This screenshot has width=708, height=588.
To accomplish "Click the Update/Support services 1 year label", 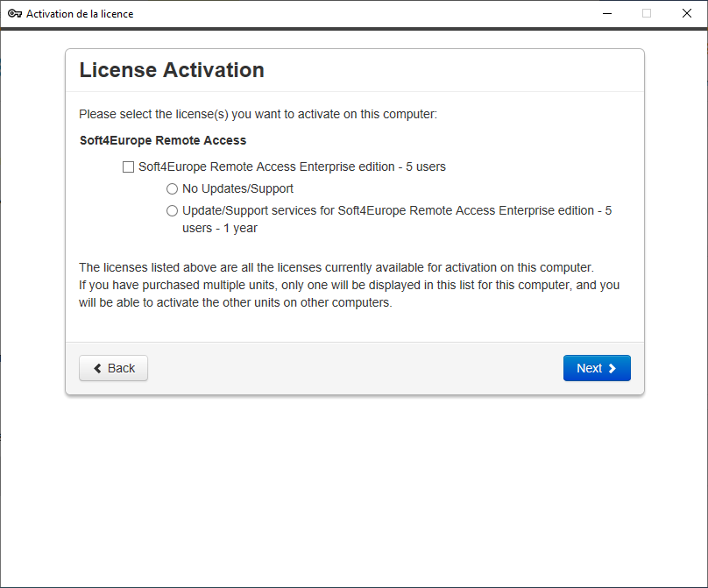I will pos(397,219).
